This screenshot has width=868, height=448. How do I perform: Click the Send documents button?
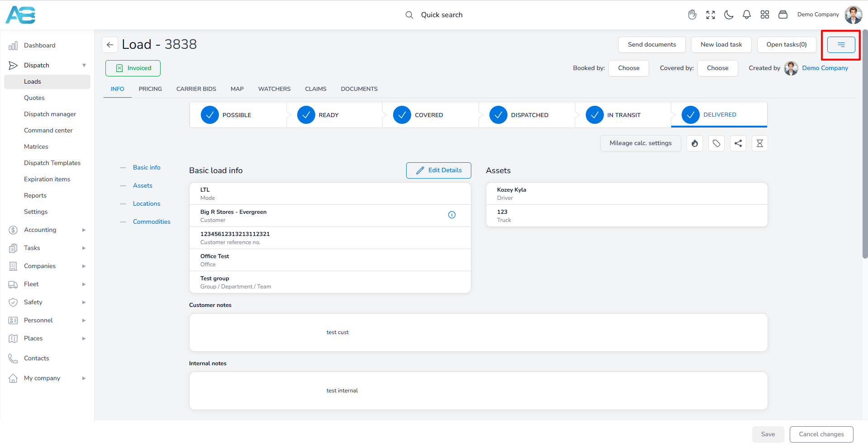tap(651, 45)
